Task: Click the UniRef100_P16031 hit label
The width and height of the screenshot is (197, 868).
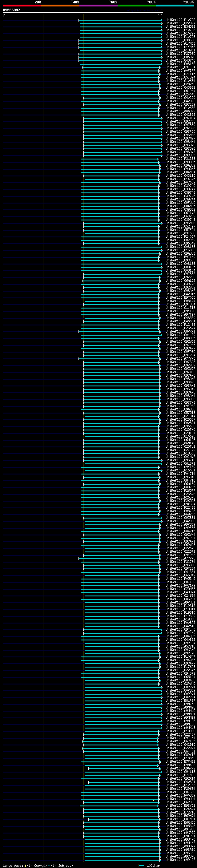Action: (180, 470)
